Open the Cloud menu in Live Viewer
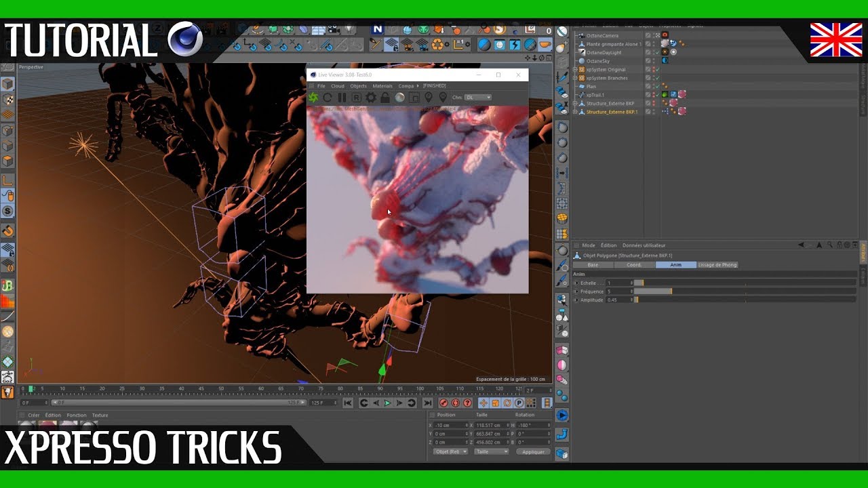Image resolution: width=868 pixels, height=488 pixels. [338, 86]
